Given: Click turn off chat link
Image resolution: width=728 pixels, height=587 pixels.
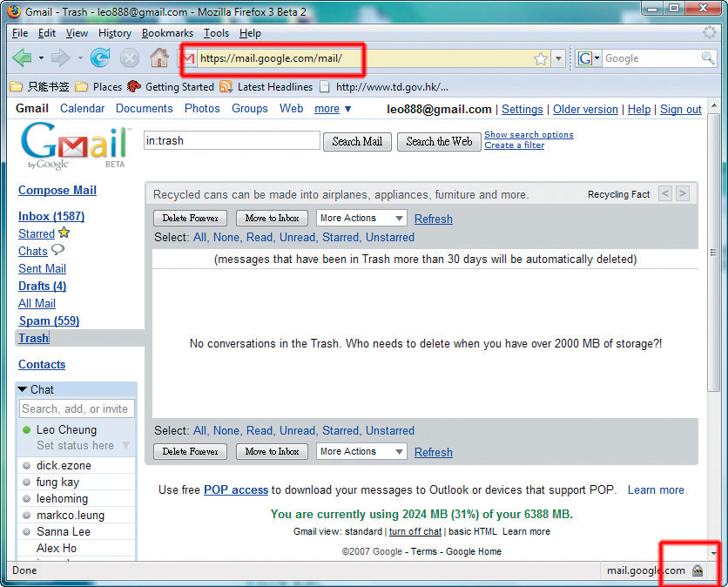Looking at the screenshot, I should click(x=415, y=531).
